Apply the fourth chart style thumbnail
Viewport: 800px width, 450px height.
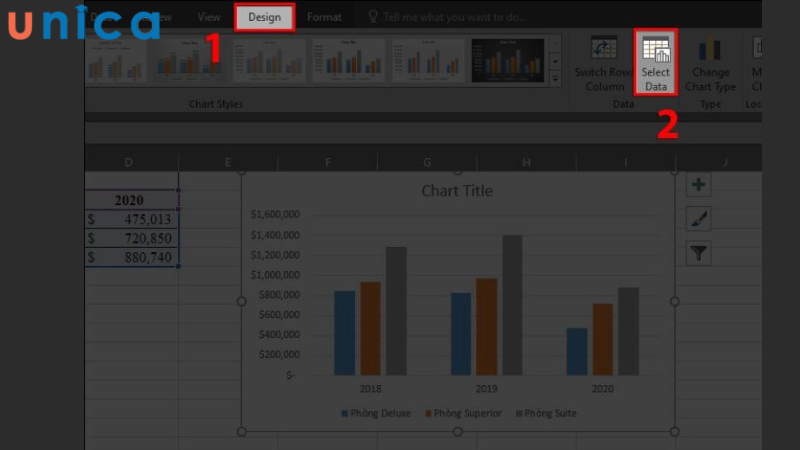point(348,61)
